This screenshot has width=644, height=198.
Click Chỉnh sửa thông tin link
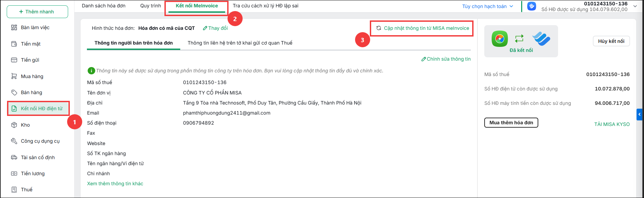(449, 59)
